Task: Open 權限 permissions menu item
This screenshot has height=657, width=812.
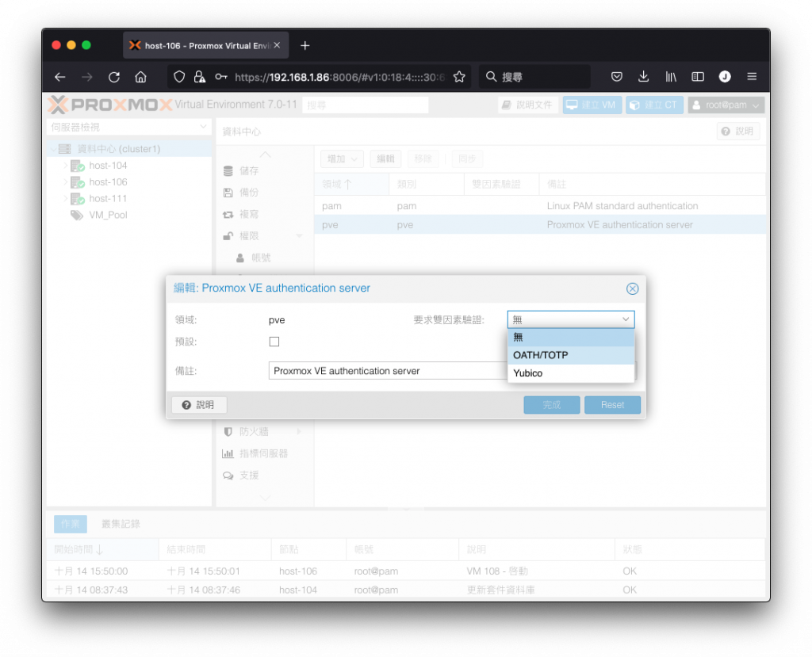Action: click(248, 236)
